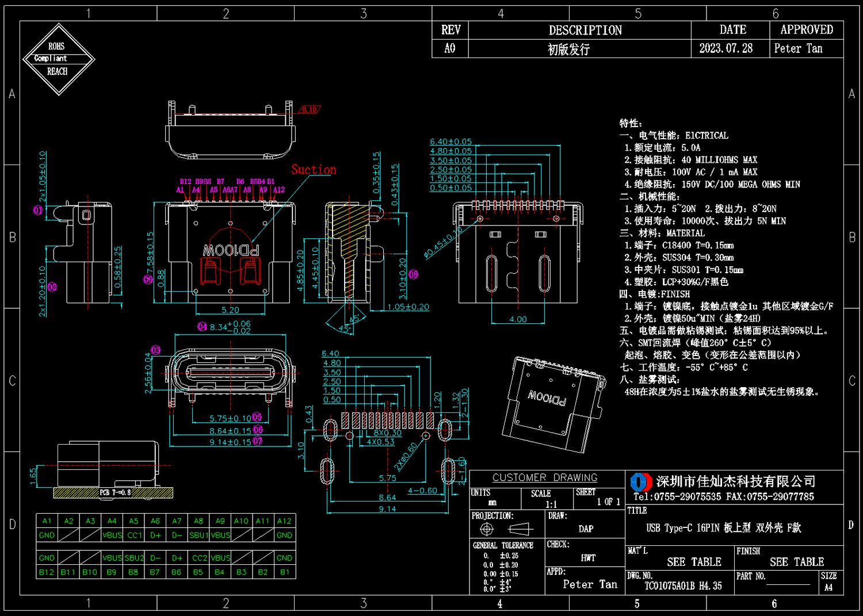Screen dimensions: 863x616
Task: Select the projection cone symbol
Action: pos(521,529)
